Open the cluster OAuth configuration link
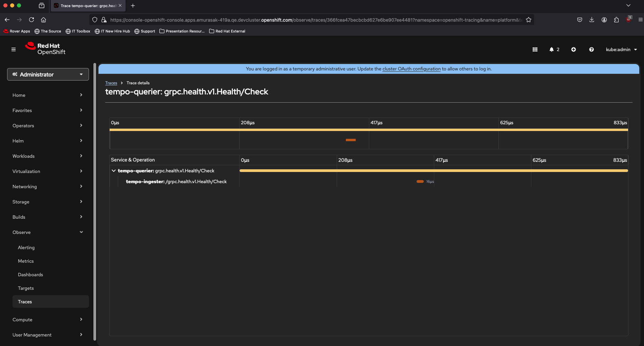This screenshot has height=346, width=644. coord(412,69)
